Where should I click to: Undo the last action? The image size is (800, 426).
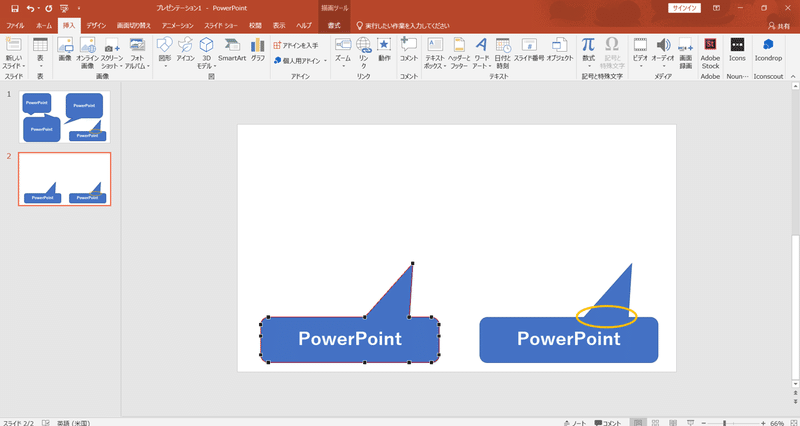tap(30, 8)
